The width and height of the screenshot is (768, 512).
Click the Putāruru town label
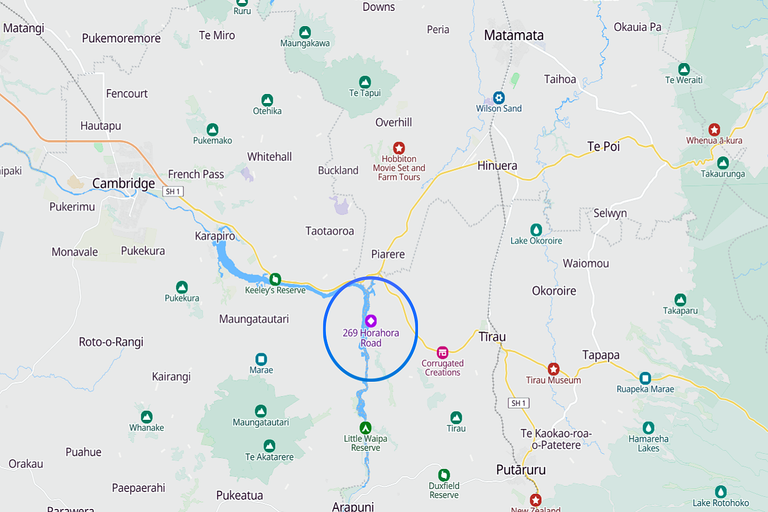click(x=521, y=470)
